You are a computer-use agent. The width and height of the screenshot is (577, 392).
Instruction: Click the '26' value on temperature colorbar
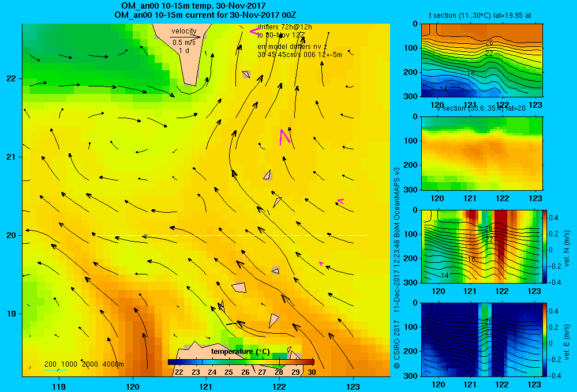pos(245,372)
